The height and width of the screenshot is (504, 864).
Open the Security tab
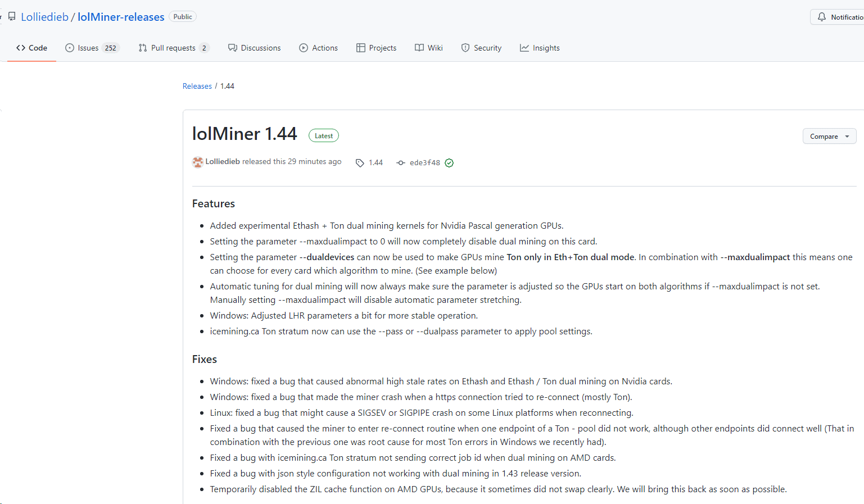[481, 48]
